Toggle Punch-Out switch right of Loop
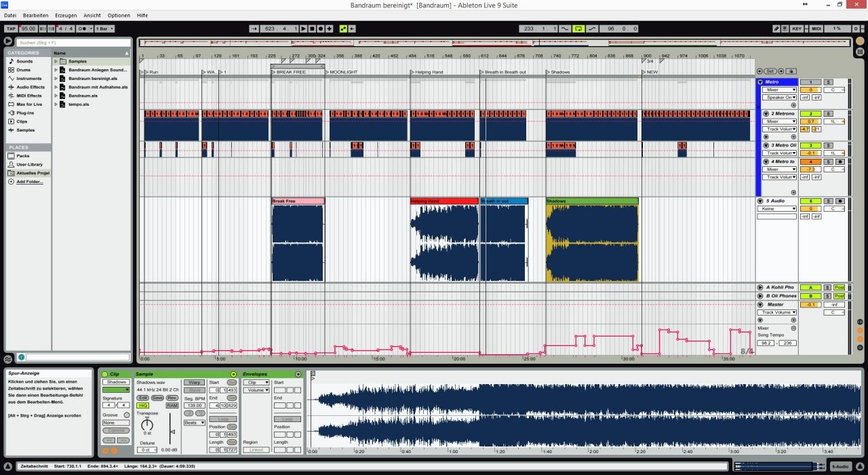Image resolution: width=868 pixels, height=475 pixels. click(x=592, y=28)
